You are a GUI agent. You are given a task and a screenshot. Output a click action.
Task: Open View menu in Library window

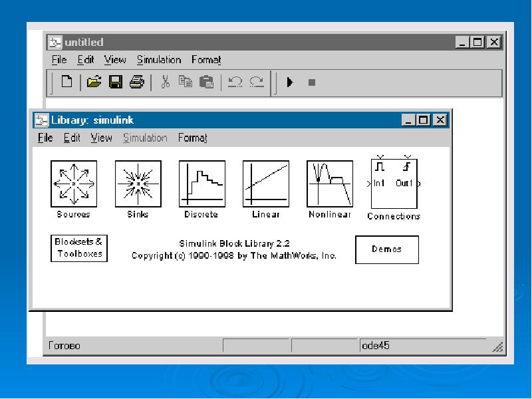(x=101, y=138)
